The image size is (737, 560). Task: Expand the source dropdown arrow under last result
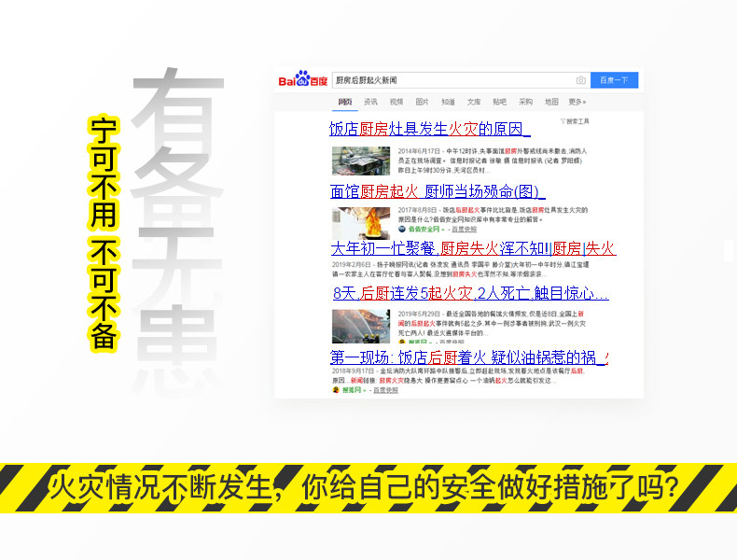[x=364, y=391]
